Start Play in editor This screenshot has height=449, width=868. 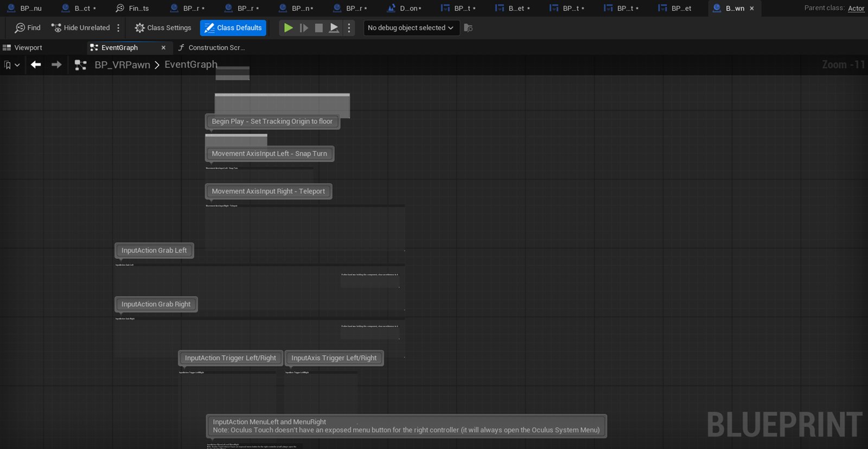click(x=289, y=28)
